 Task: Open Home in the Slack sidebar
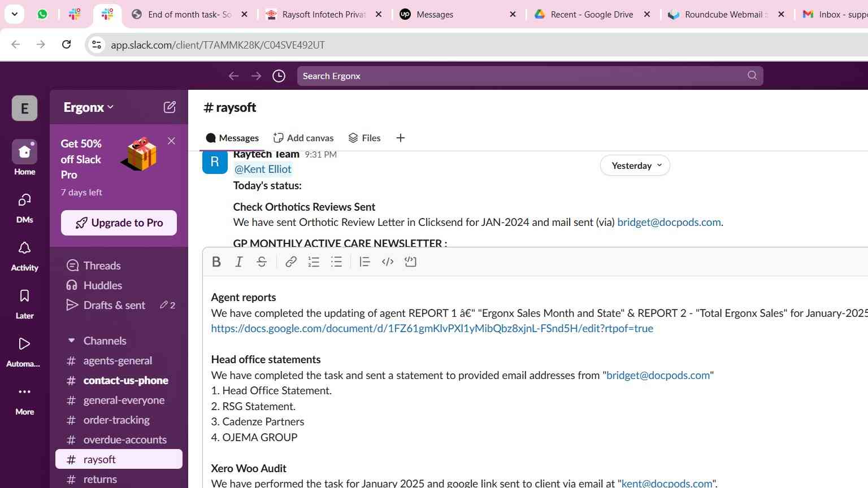coord(25,158)
